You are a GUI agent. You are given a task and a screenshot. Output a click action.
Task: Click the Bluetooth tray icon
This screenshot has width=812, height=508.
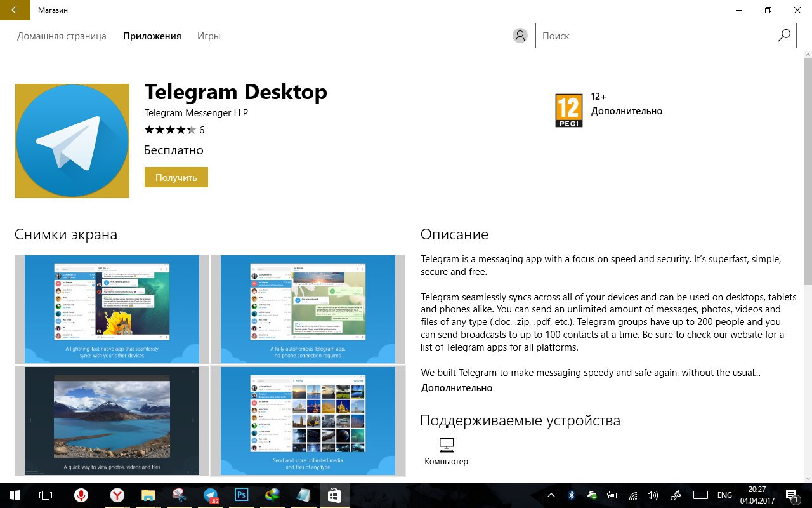pyautogui.click(x=571, y=495)
